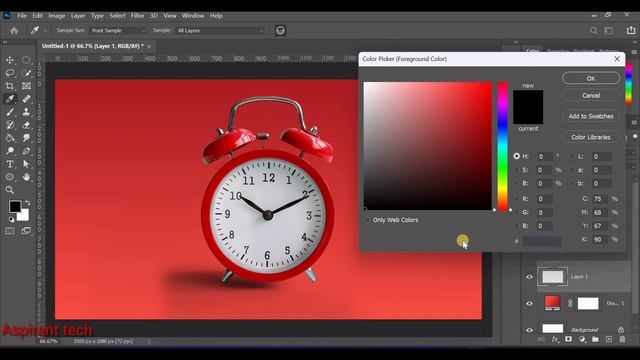Open the Eyedropper tool preset picker arrow
The image size is (640, 360).
pos(45,31)
